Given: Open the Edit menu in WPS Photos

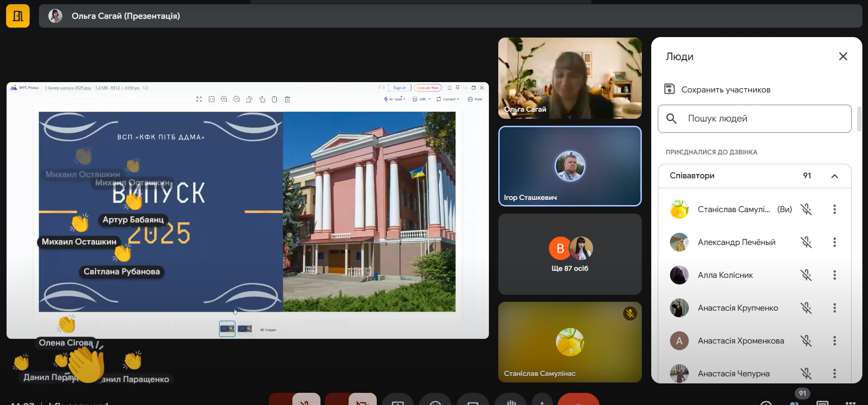Looking at the screenshot, I should point(421,99).
